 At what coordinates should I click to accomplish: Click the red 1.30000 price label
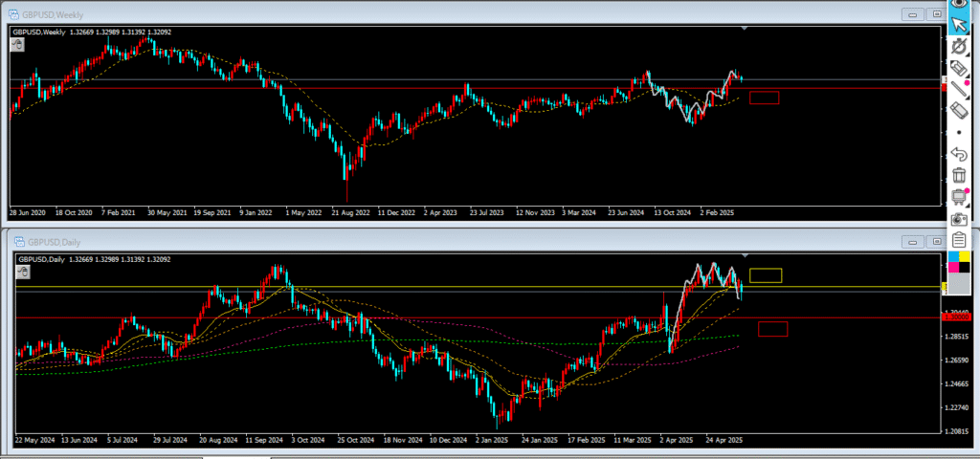point(956,317)
